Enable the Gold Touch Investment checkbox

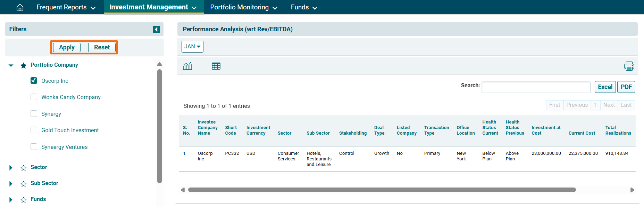(x=34, y=130)
